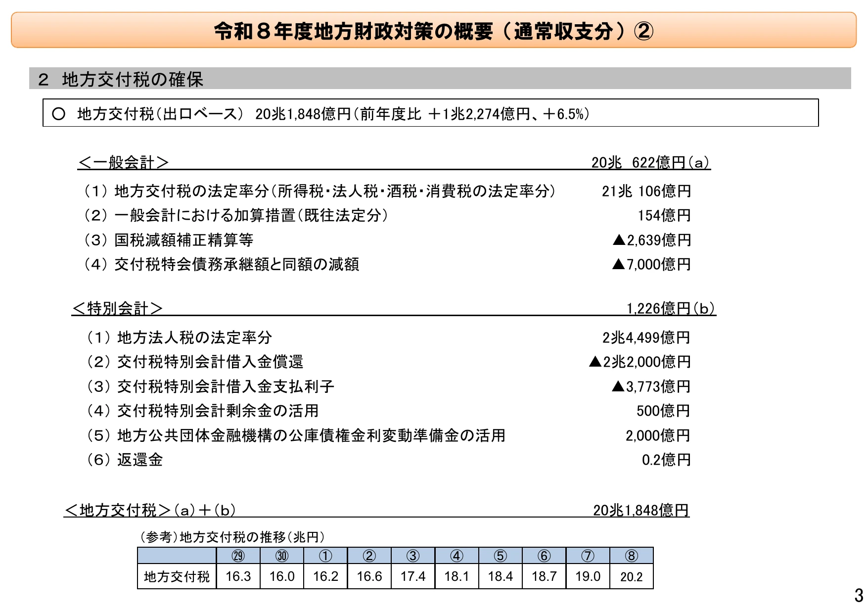Select the caption (参考)地方交付税の推移(兆円)
This screenshot has width=868, height=614.
tap(231, 537)
